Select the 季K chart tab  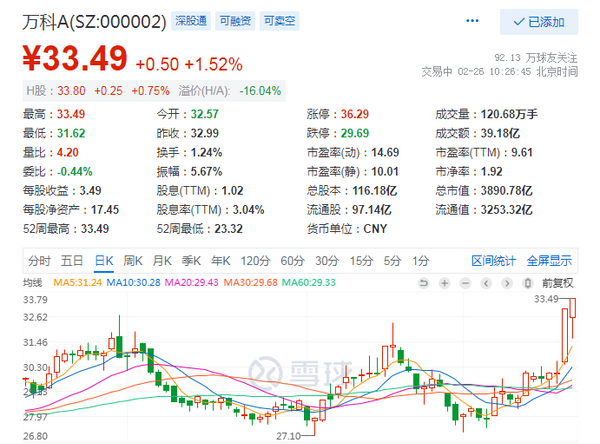191,261
